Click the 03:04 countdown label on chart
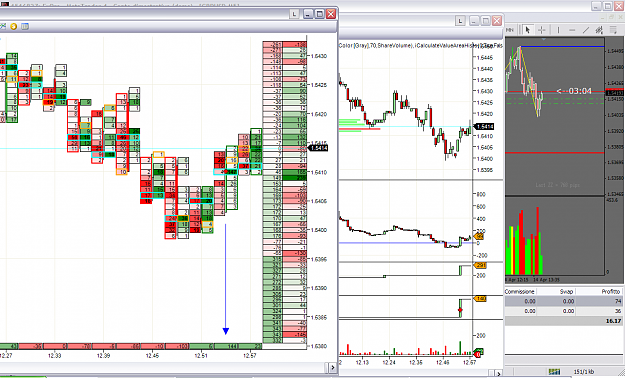The width and height of the screenshot is (625, 378). click(574, 91)
